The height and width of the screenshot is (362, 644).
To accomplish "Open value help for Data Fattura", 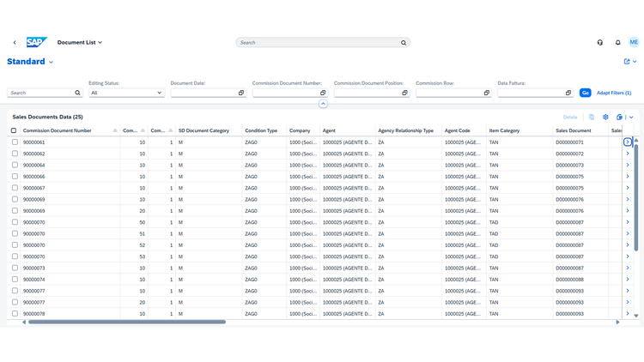I will [x=568, y=93].
